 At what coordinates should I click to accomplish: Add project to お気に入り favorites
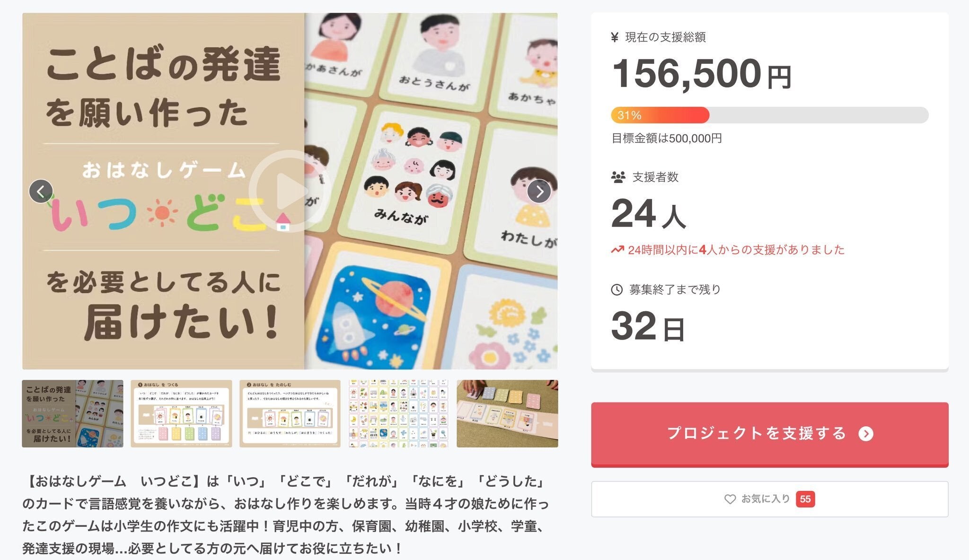pos(770,499)
